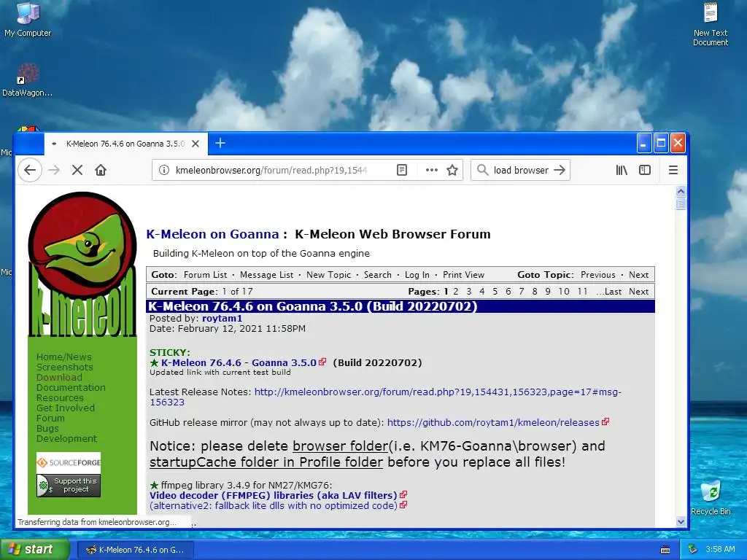
Task: Open the Recycle Bin
Action: click(x=711, y=497)
